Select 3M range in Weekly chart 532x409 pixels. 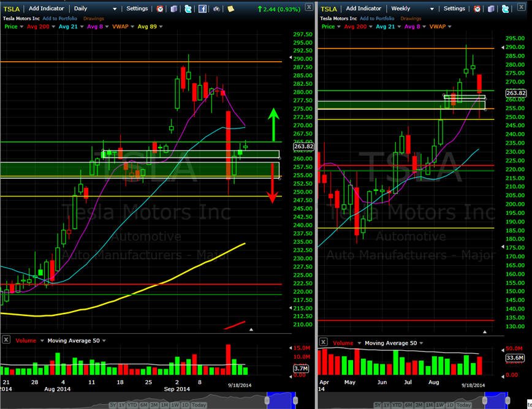coord(419,405)
